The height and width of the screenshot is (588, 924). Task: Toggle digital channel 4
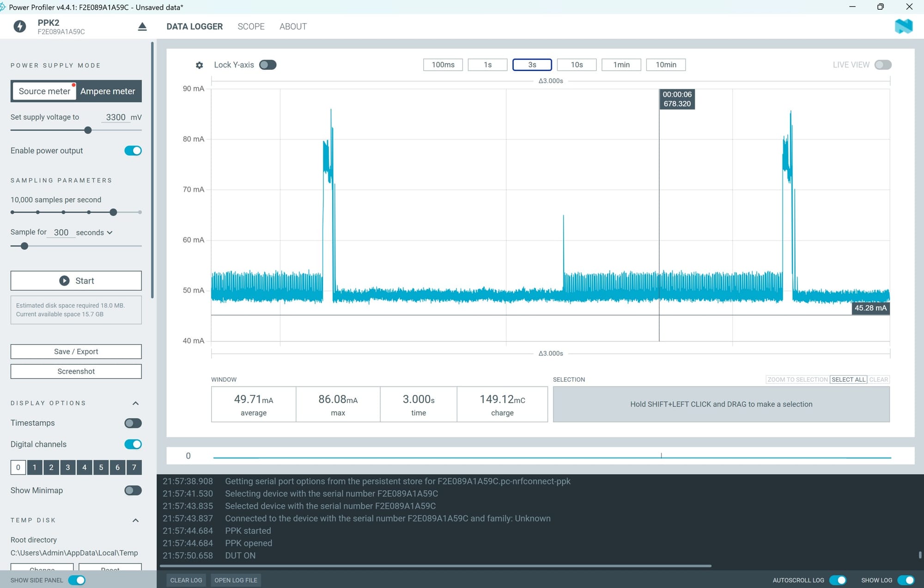click(x=85, y=467)
